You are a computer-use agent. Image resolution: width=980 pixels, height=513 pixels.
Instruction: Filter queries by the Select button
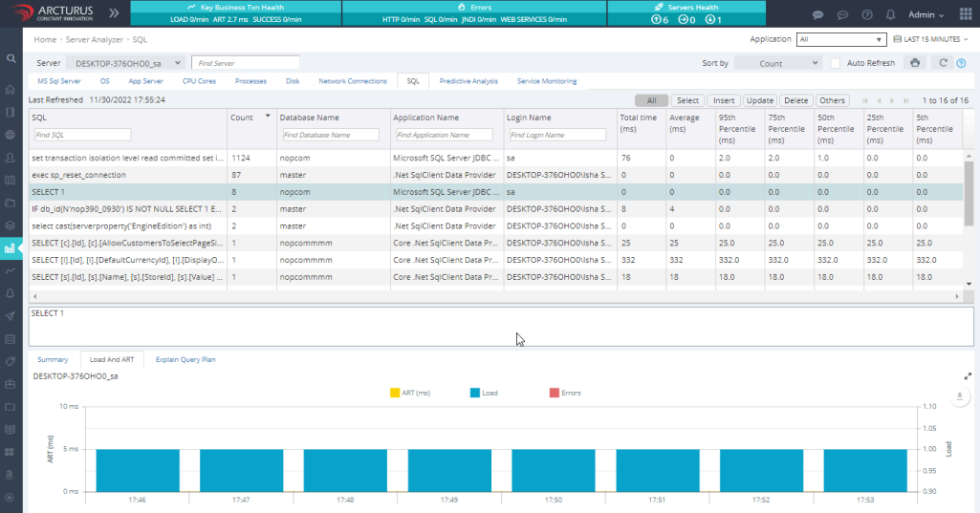click(687, 100)
